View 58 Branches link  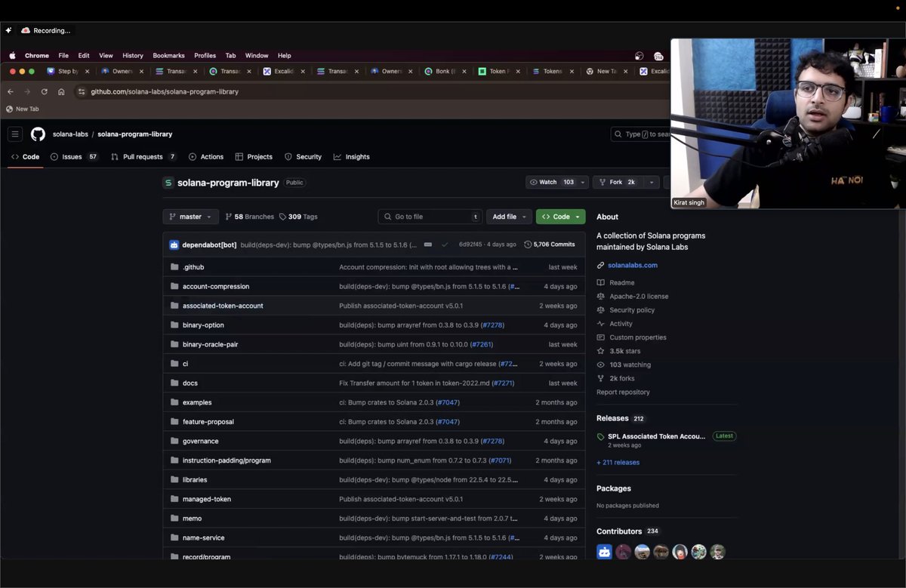pyautogui.click(x=250, y=217)
